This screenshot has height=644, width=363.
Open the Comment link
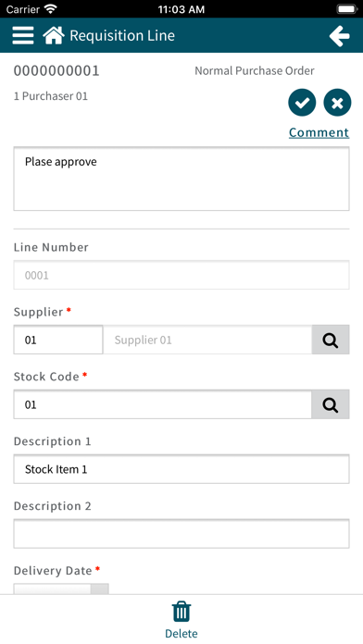[319, 132]
